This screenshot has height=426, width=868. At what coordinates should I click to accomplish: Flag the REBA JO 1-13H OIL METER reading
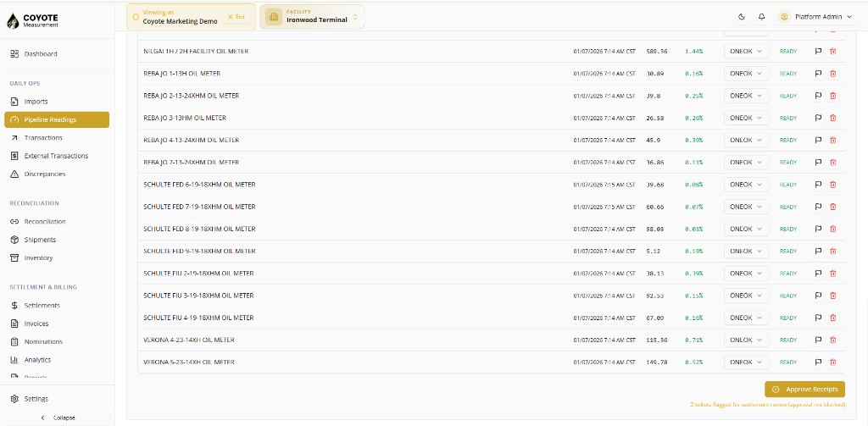point(818,74)
